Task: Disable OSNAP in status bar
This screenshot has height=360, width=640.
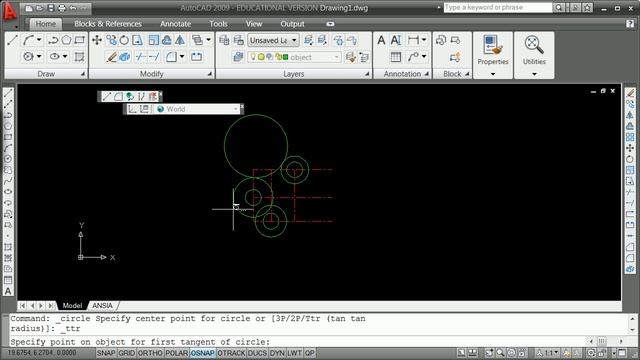Action: [x=202, y=353]
